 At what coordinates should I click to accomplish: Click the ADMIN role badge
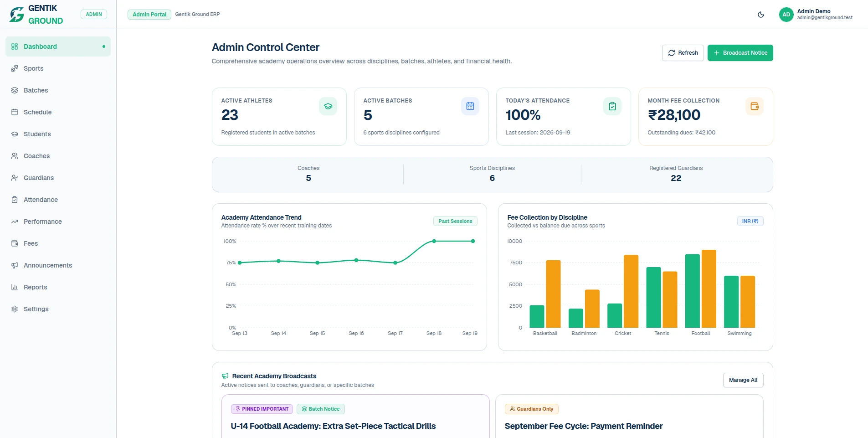[x=94, y=14]
